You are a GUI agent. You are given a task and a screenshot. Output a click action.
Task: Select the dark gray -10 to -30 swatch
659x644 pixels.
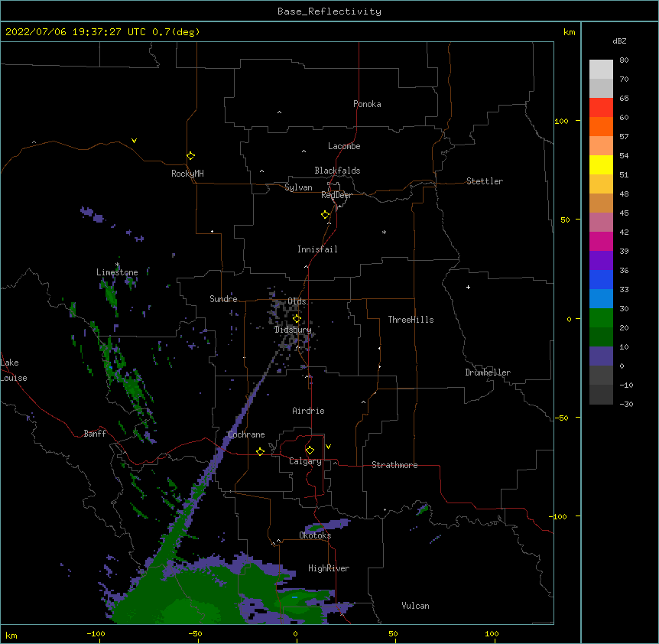click(601, 395)
